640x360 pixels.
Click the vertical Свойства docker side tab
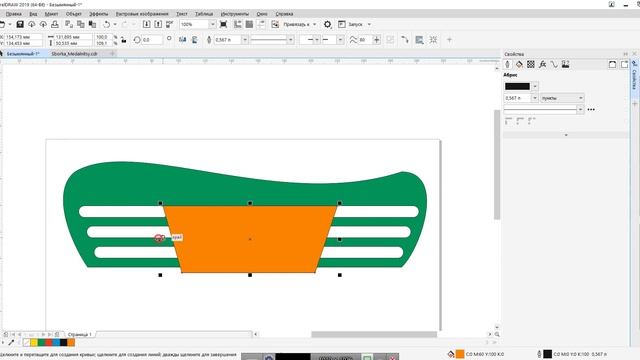(x=634, y=76)
